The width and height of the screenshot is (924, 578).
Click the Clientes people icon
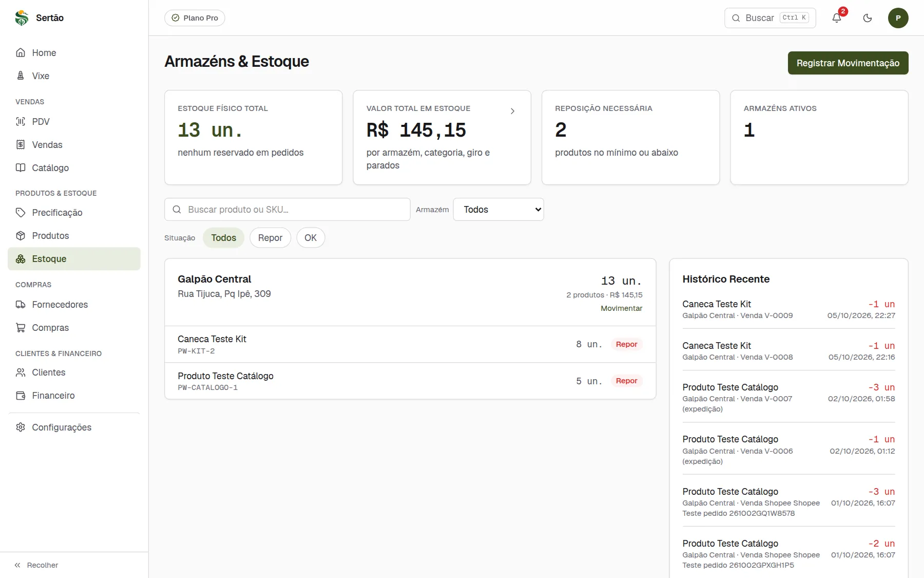(x=21, y=372)
